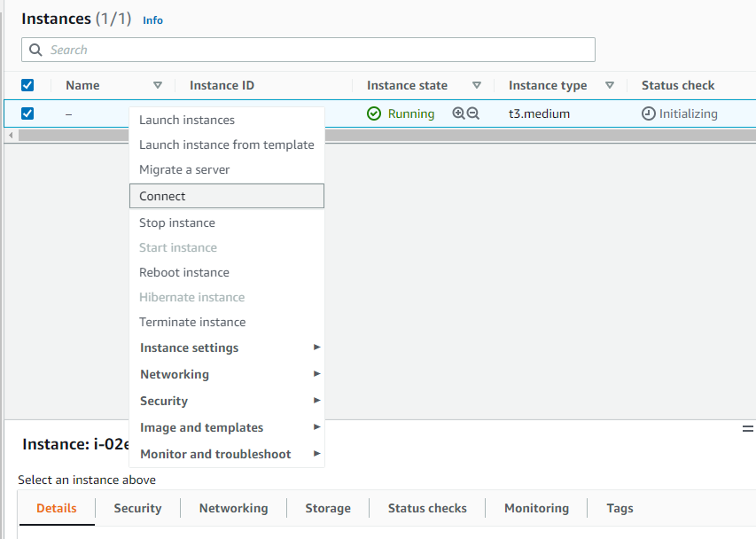Open the Instance state filter arrow
Screen dimensions: 756x539
tap(477, 85)
